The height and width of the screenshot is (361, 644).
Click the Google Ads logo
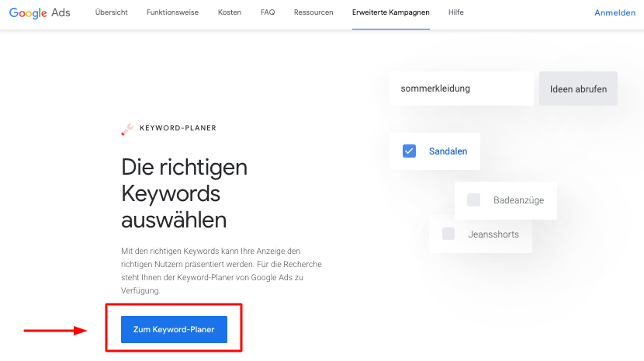[40, 12]
